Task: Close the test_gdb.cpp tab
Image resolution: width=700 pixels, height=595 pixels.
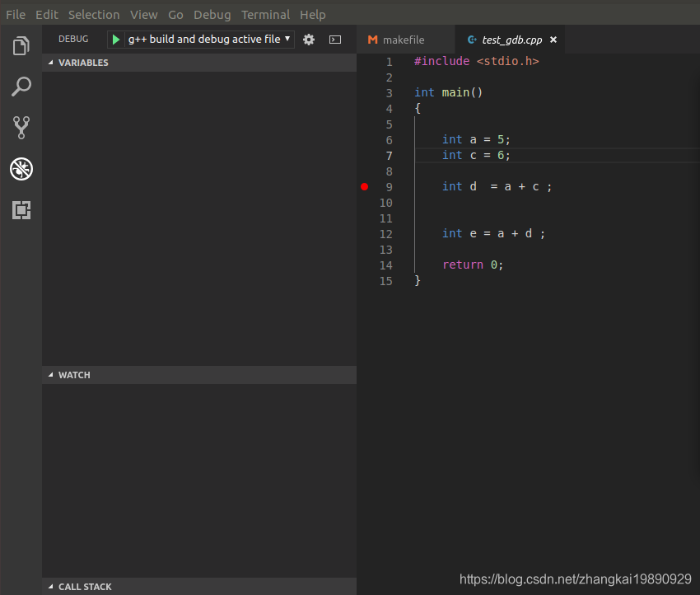Action: (553, 40)
